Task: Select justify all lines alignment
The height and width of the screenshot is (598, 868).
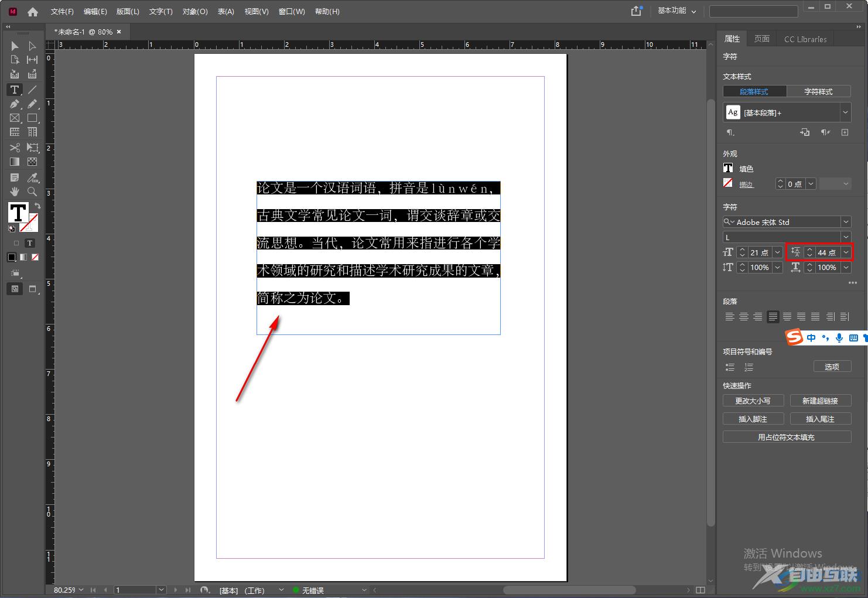Action: point(815,317)
